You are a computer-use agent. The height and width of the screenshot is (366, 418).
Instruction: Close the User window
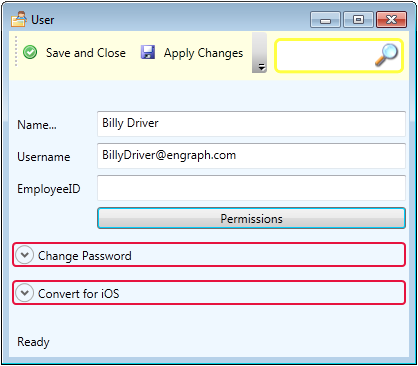[391, 20]
